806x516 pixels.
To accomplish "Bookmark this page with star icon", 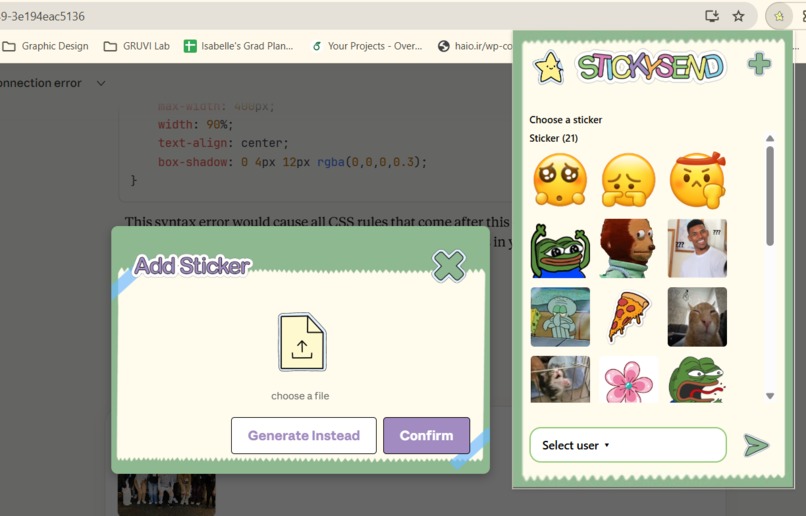I will point(738,16).
